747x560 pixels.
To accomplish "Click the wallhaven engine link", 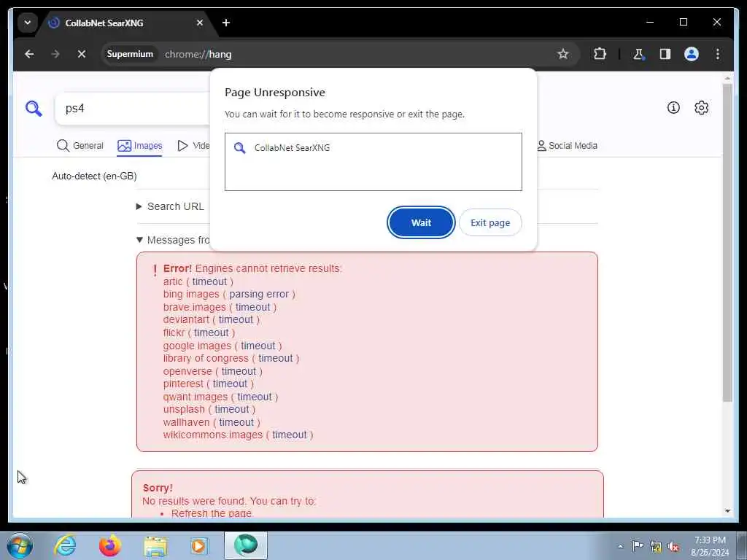I will click(x=186, y=422).
